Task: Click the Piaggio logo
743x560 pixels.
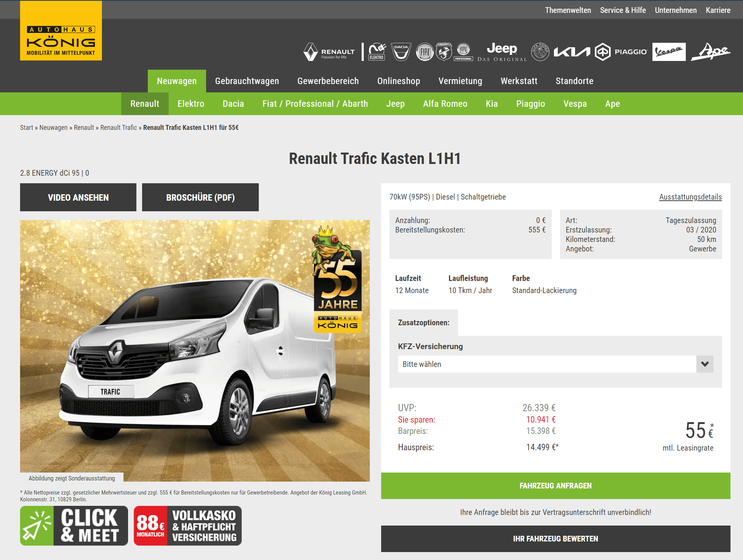Action: click(621, 52)
